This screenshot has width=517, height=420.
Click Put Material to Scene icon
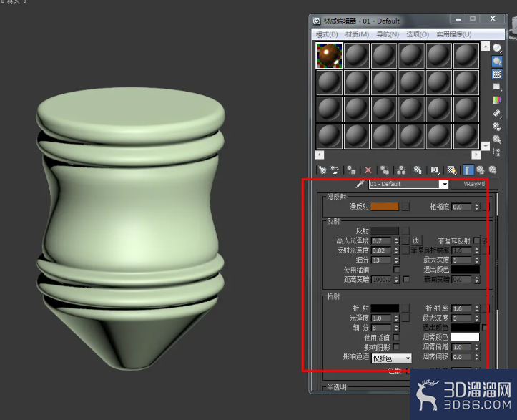pos(335,170)
